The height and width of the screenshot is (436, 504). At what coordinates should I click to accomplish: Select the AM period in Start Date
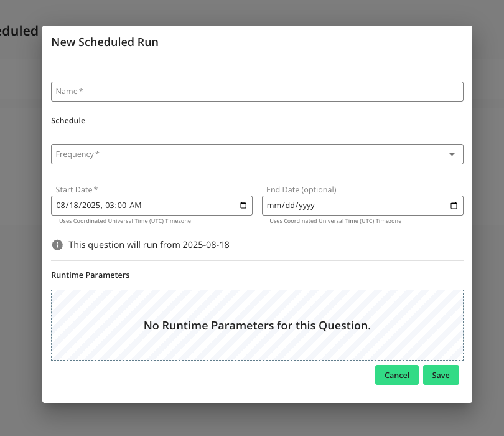pos(136,206)
